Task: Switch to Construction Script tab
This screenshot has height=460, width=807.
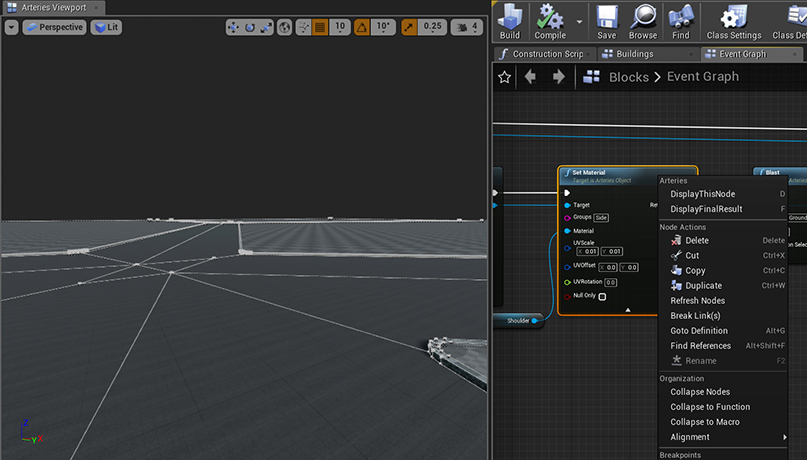Action: [545, 54]
